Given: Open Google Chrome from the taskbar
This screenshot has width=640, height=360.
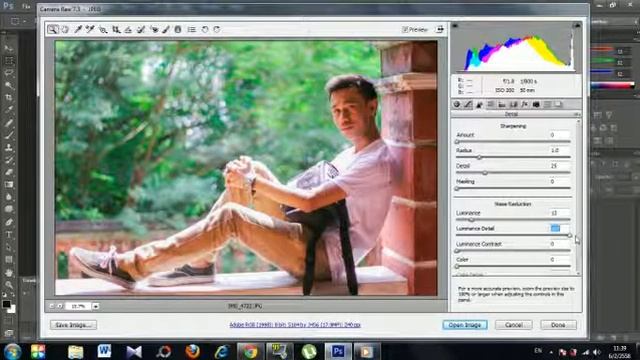Looking at the screenshot, I should coord(250,351).
